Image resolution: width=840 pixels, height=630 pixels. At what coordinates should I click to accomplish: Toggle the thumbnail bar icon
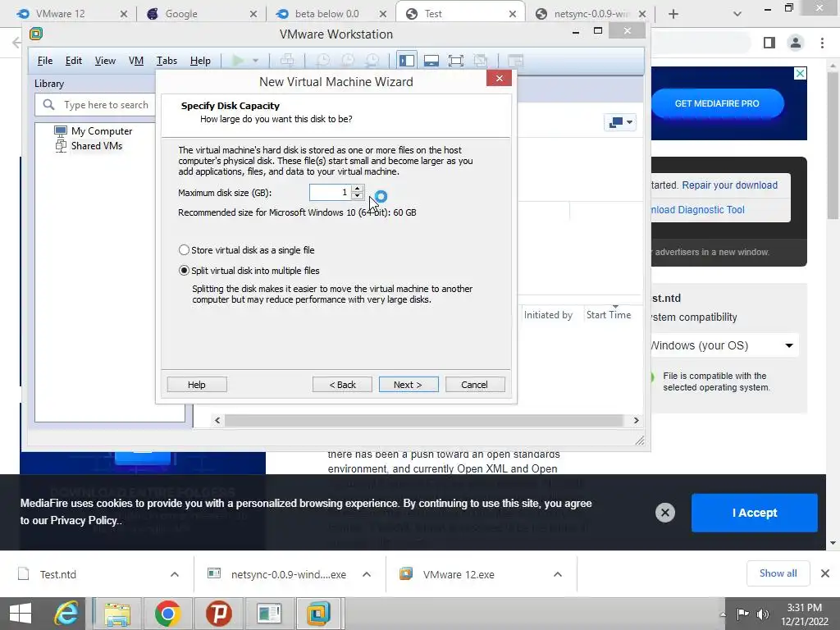(x=431, y=61)
